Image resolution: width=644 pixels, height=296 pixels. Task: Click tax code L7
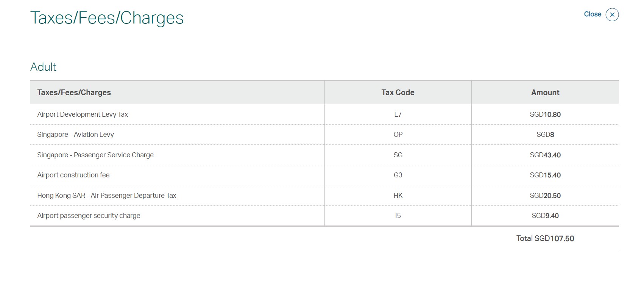[398, 114]
